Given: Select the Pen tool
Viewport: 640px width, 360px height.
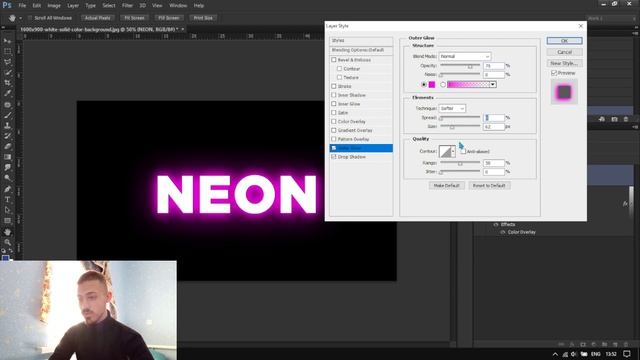Looking at the screenshot, I should (x=7, y=189).
